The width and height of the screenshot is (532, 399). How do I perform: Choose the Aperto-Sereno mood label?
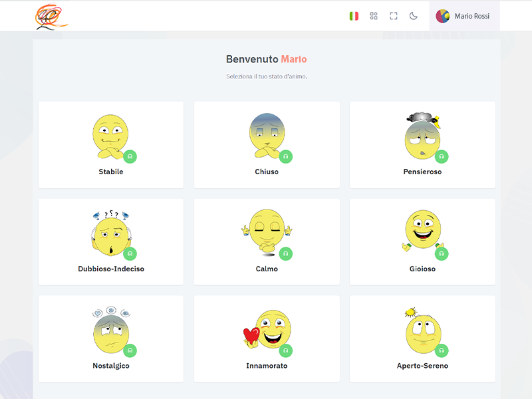pos(422,366)
